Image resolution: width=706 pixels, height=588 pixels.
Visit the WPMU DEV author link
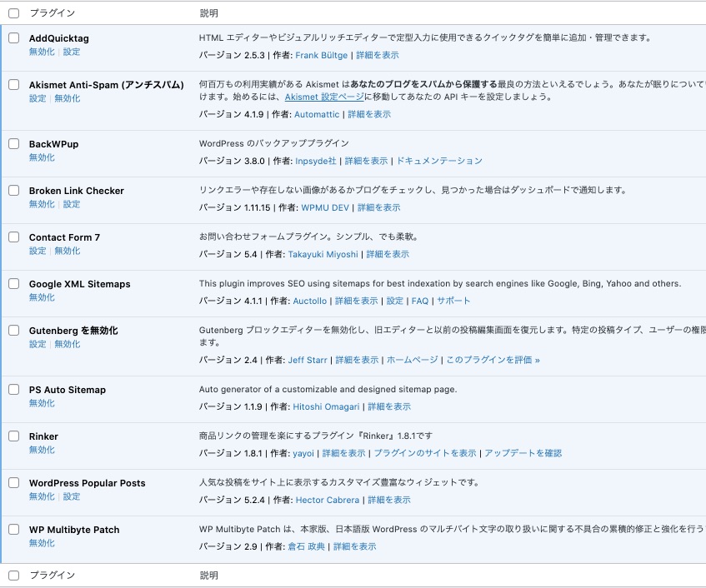(x=325, y=208)
